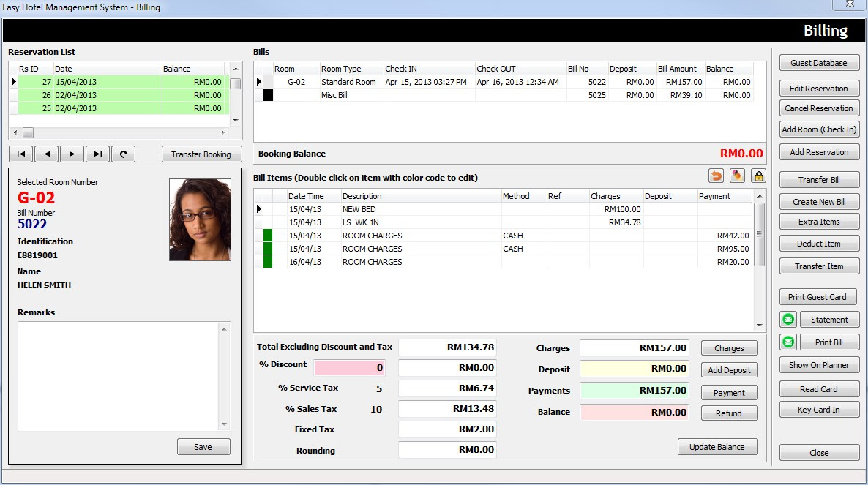This screenshot has height=485, width=868.
Task: Open the Guest Database
Action: [x=819, y=62]
